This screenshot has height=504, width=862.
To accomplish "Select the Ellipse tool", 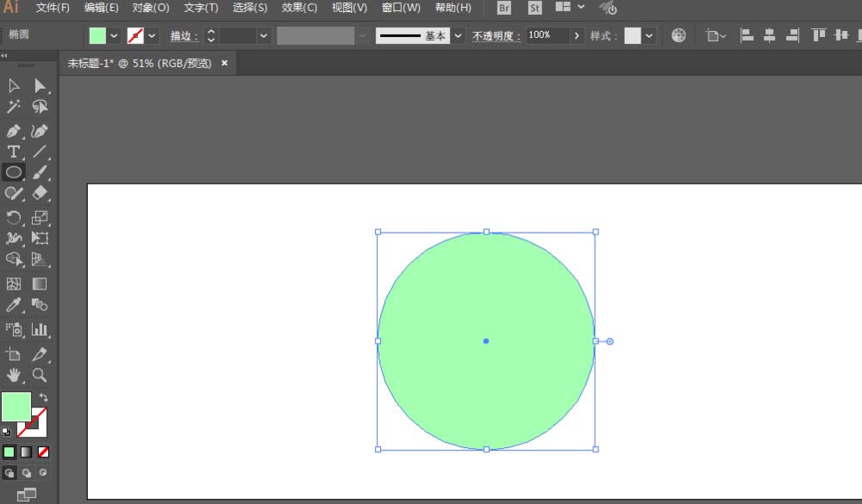I will point(14,172).
